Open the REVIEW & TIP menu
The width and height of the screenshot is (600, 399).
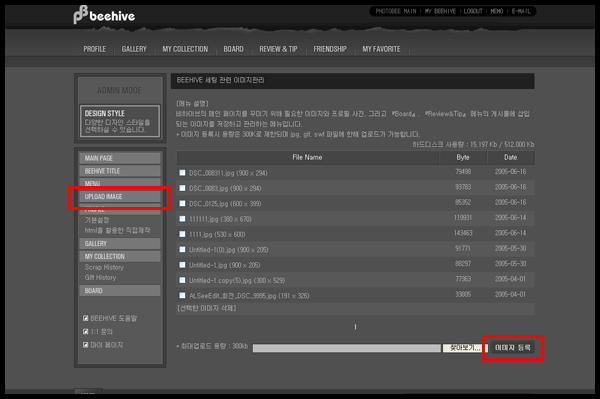tap(278, 49)
